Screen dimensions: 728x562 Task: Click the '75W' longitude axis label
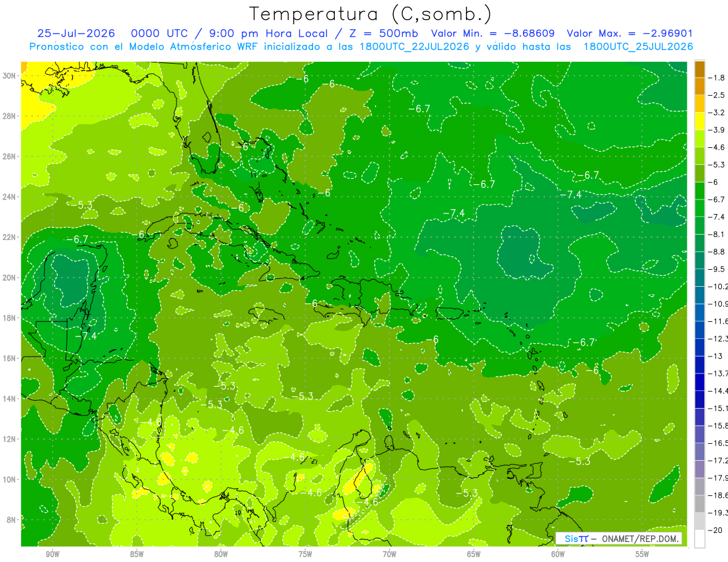(305, 554)
